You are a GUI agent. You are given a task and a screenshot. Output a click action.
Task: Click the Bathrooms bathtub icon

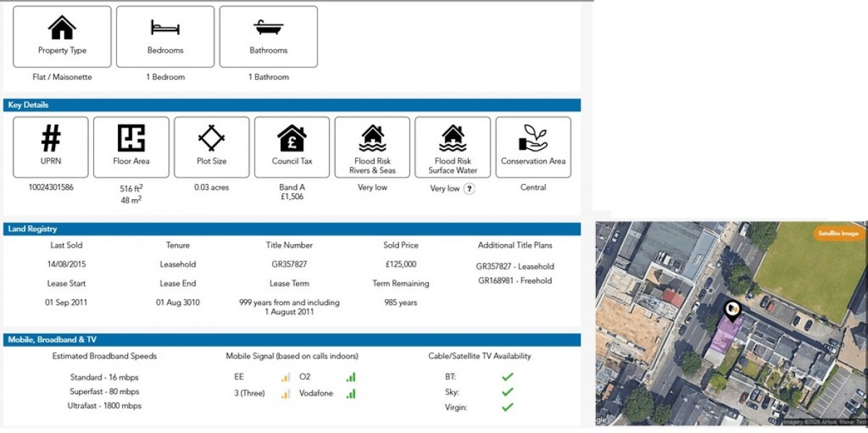[268, 28]
